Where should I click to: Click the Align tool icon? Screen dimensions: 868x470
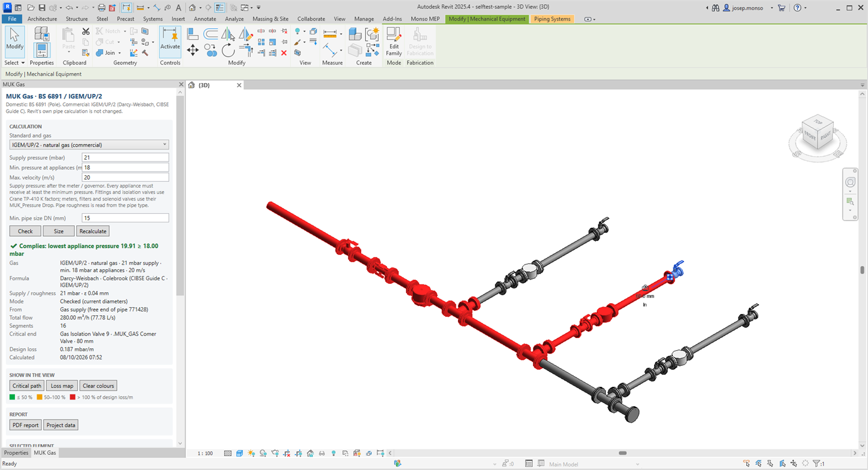tap(193, 34)
